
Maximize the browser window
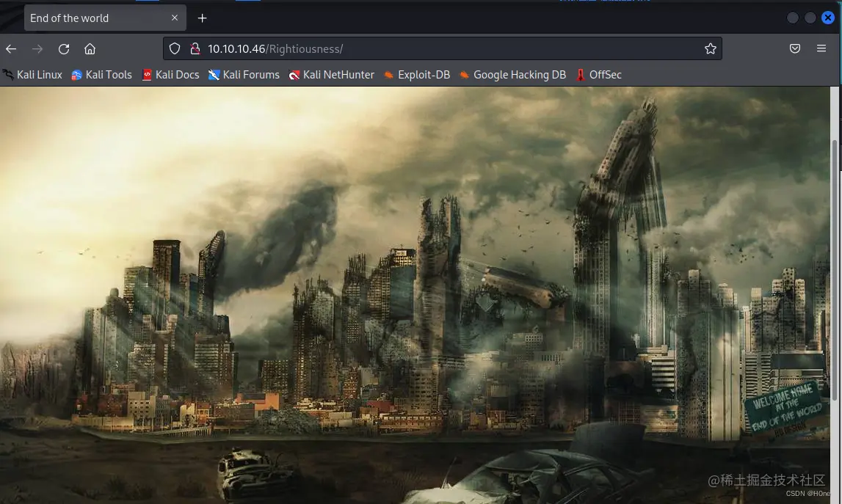810,18
